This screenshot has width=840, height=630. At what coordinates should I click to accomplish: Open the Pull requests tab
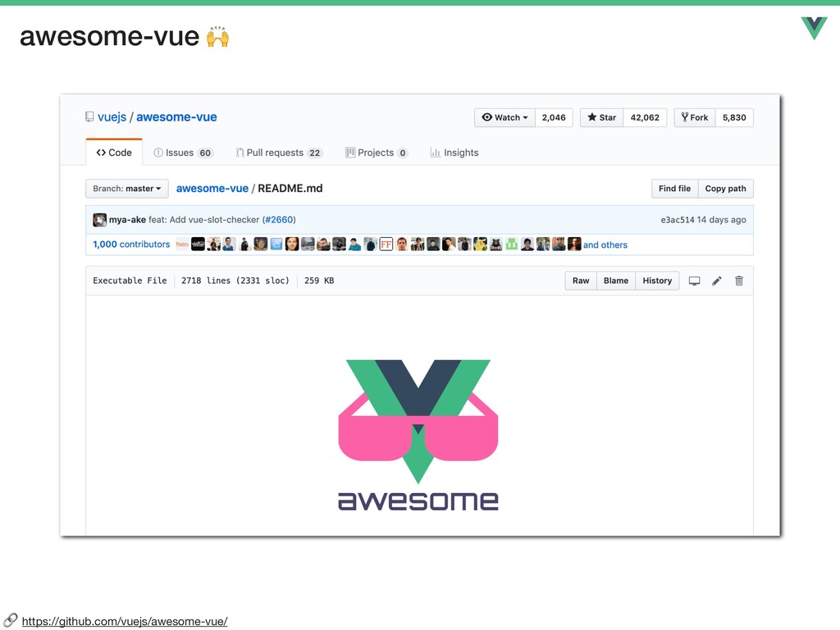279,153
